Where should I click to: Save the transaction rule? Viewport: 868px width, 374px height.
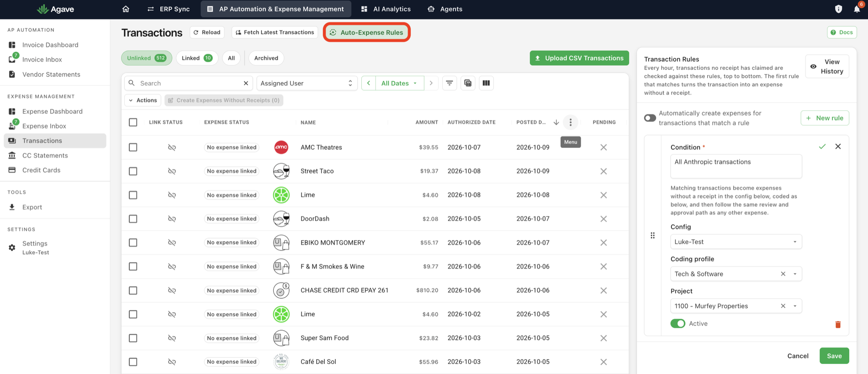pos(834,356)
